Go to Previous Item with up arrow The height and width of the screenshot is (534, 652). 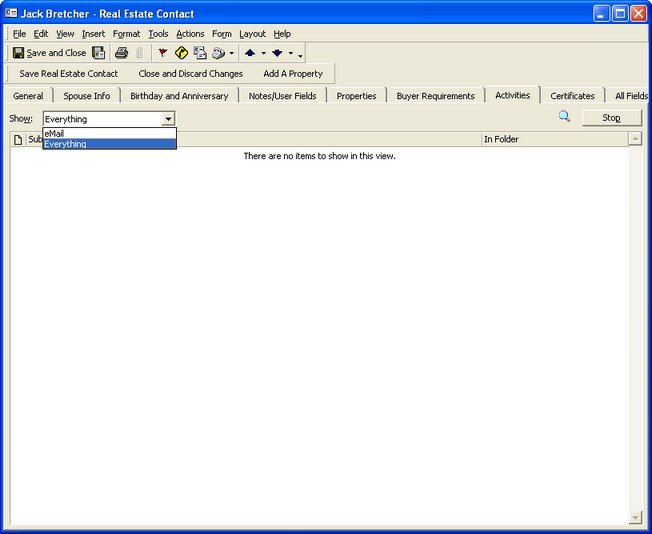coord(250,53)
